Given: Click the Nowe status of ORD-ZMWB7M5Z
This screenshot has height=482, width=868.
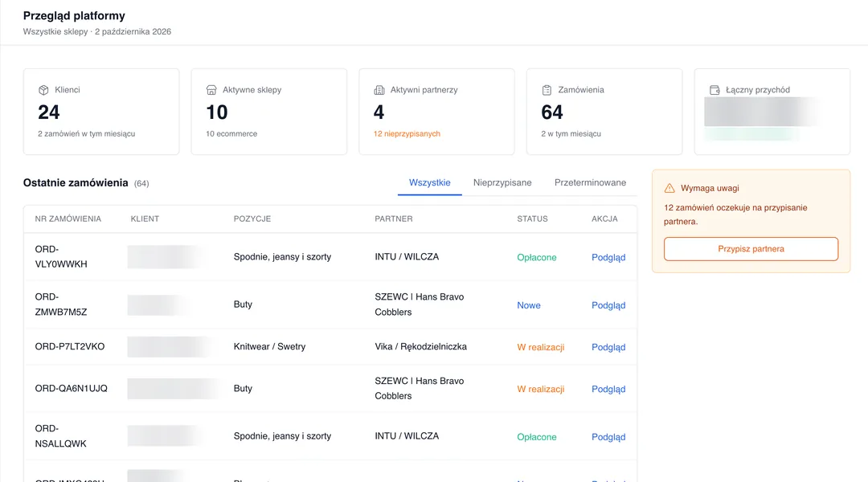Looking at the screenshot, I should 529,305.
